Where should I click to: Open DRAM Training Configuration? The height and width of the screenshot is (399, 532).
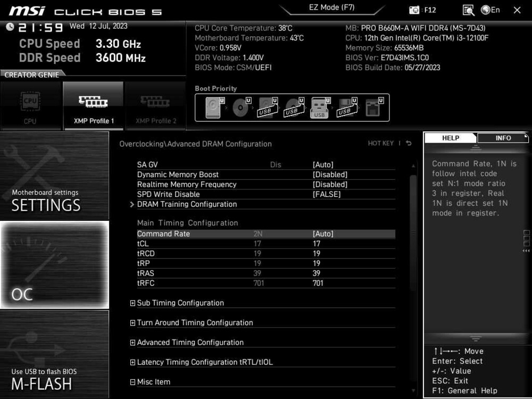187,204
